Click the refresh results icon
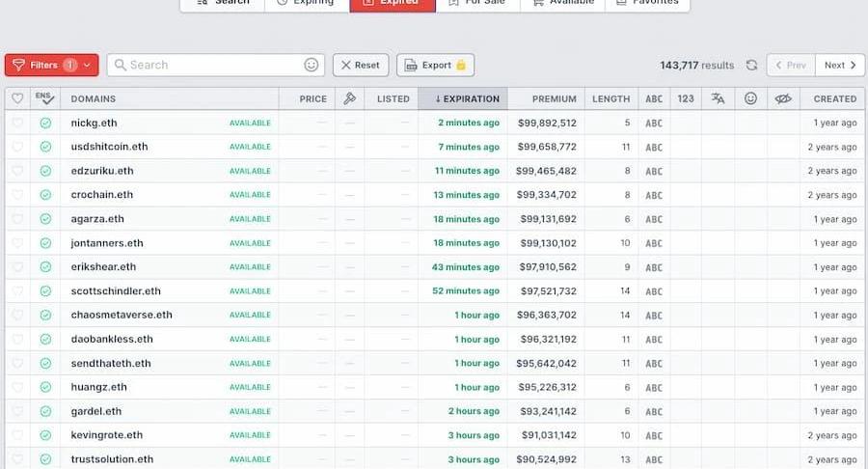The width and height of the screenshot is (868, 469). click(x=751, y=66)
